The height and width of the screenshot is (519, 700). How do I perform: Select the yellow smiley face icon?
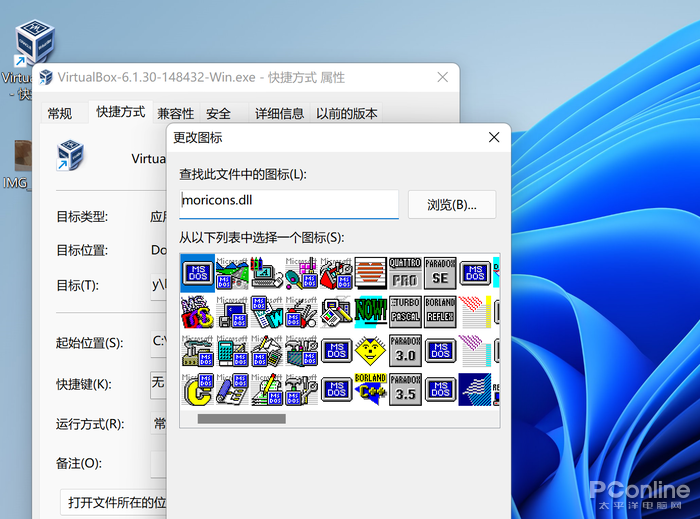click(370, 350)
